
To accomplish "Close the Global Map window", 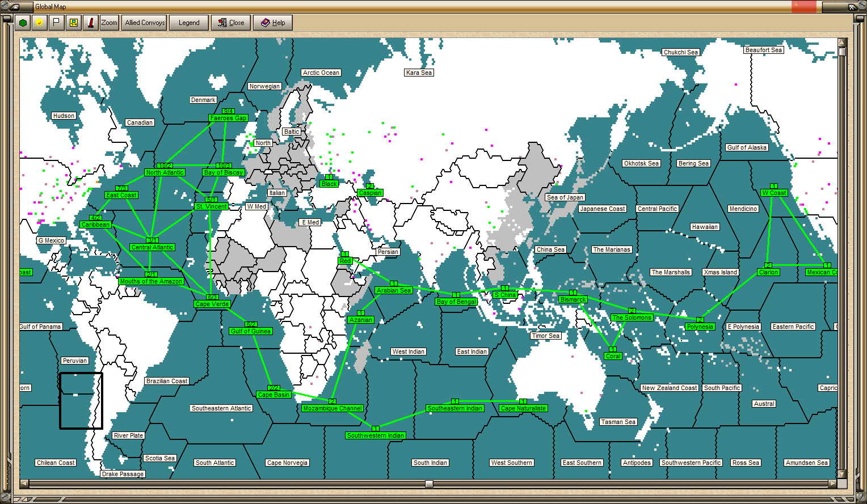I will tap(231, 23).
